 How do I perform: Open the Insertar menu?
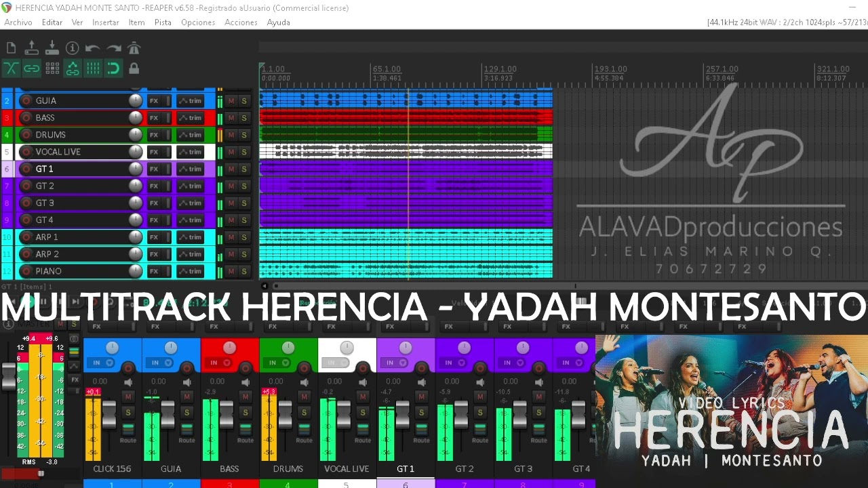[106, 22]
